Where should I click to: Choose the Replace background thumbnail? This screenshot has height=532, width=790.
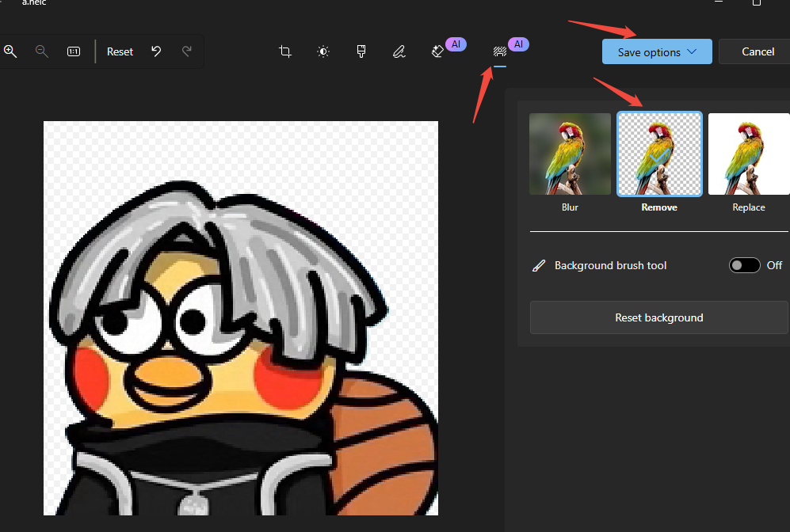tap(749, 154)
